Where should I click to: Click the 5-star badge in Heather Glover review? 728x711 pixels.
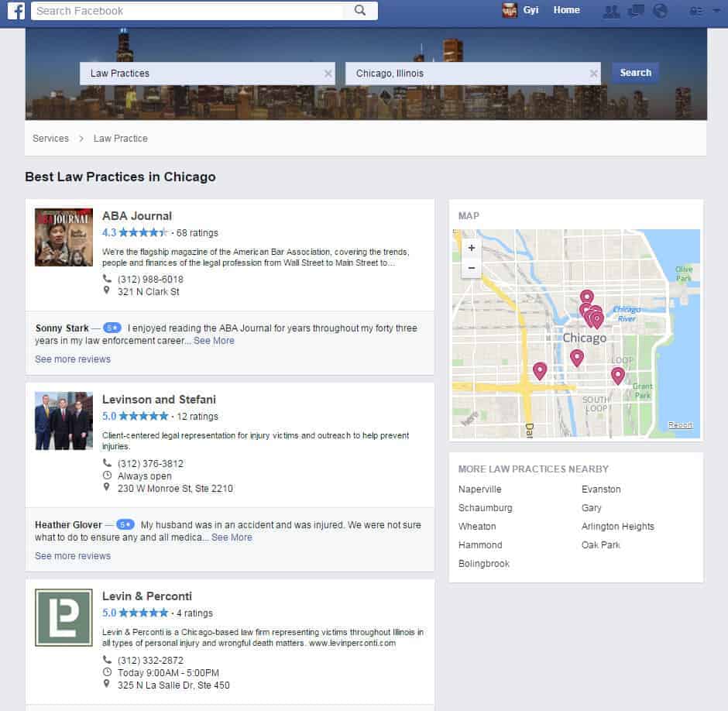pos(125,524)
